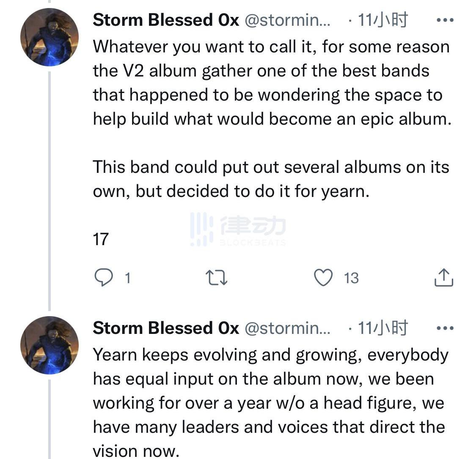The image size is (476, 459).
Task: Click the thread number 17 text
Action: coord(101,239)
